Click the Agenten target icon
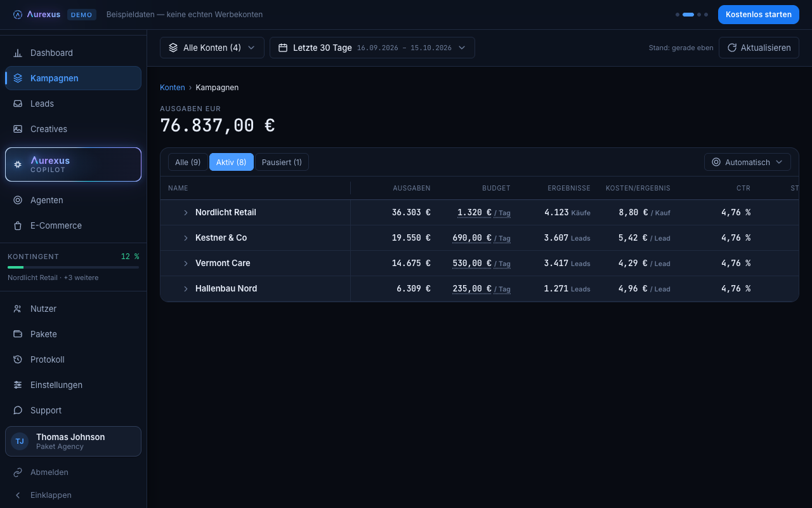812x508 pixels. [x=18, y=200]
